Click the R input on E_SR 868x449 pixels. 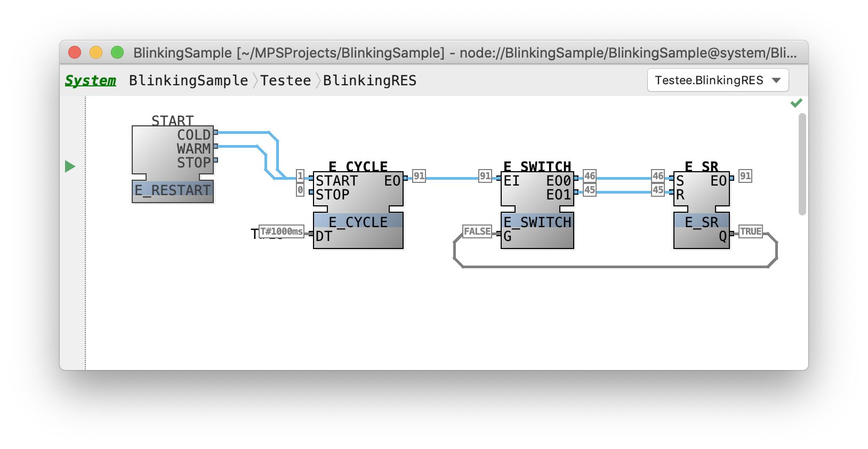pos(680,195)
